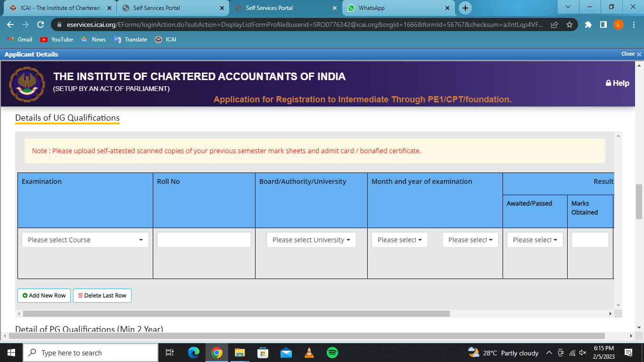Viewport: 644px width, 362px height.
Task: Open the first examination month dropdown
Action: pos(399,240)
